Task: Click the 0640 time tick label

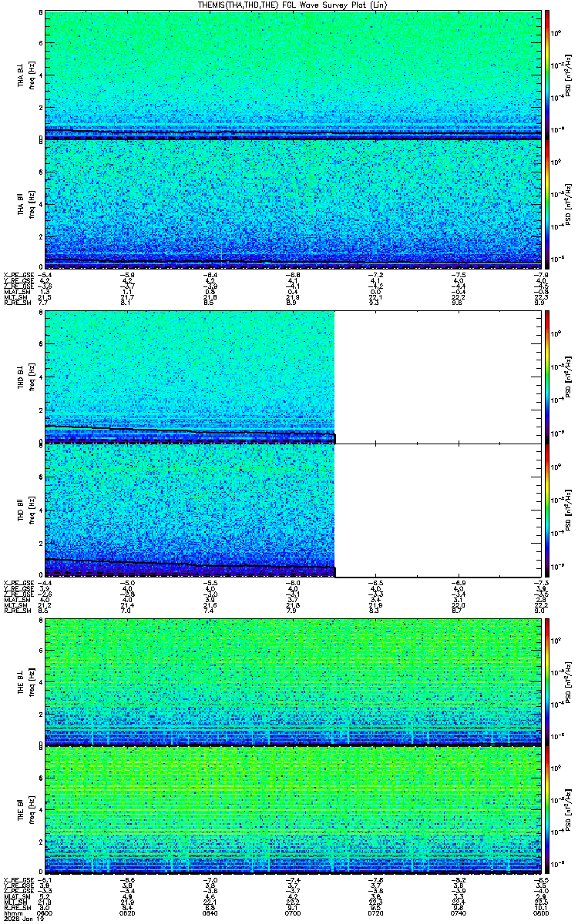Action: click(210, 912)
